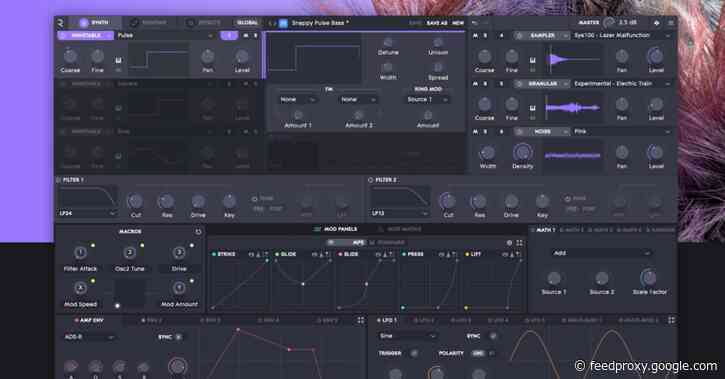
Task: Click the preset browser blue icon
Action: coord(283,23)
